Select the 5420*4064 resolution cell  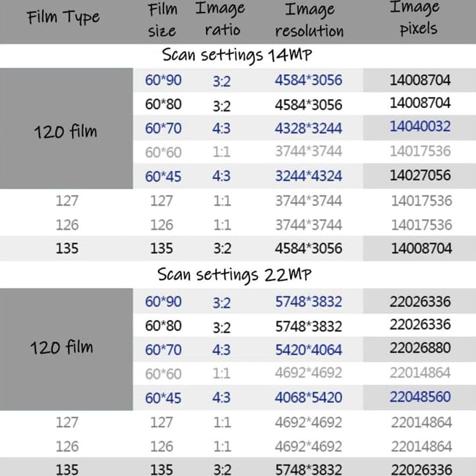308,350
